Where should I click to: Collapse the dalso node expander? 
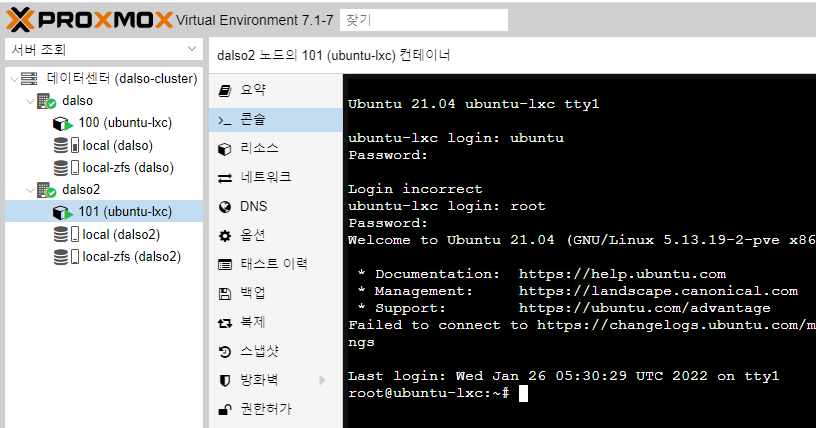(30, 101)
